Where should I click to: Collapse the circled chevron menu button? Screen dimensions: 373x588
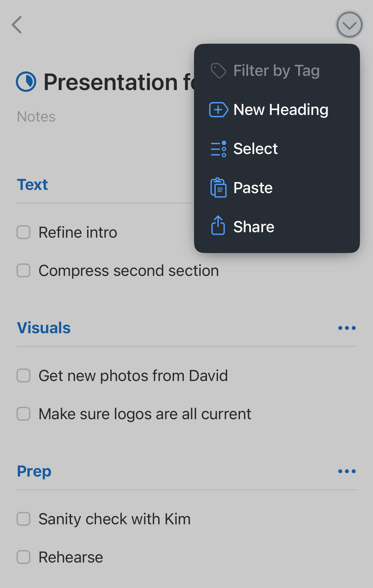(x=349, y=25)
